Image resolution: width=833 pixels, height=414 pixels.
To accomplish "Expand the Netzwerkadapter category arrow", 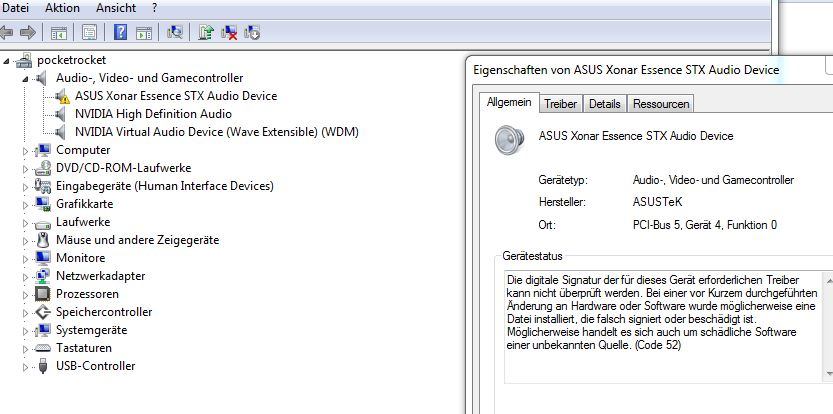I will [x=25, y=277].
